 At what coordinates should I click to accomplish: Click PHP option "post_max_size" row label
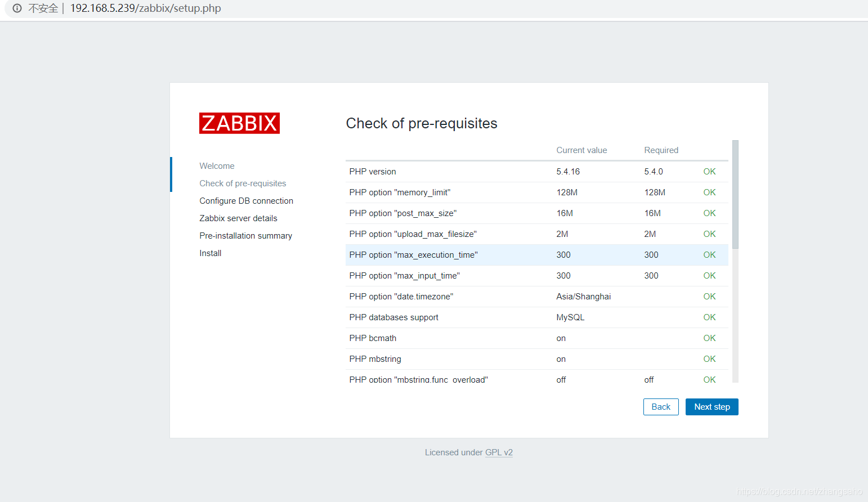(402, 213)
